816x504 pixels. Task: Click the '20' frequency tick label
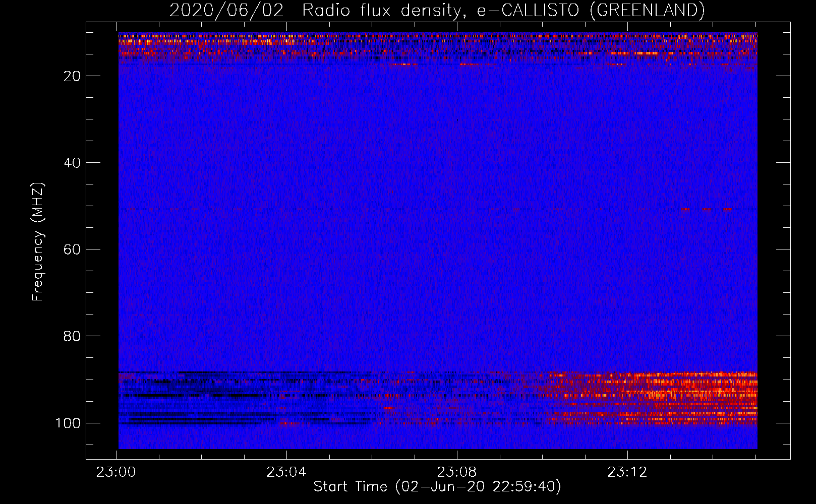72,76
